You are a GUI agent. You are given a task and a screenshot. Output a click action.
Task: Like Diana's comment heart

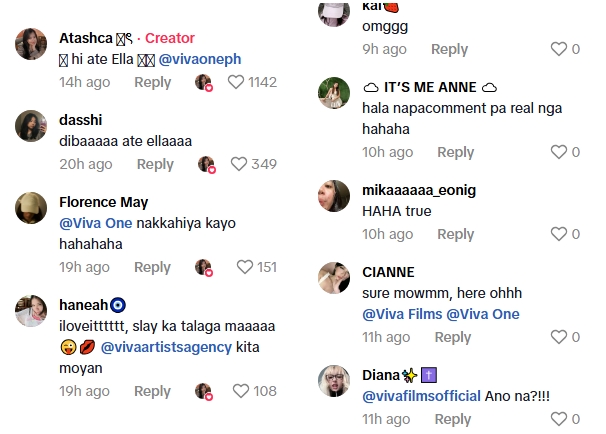[x=559, y=419]
